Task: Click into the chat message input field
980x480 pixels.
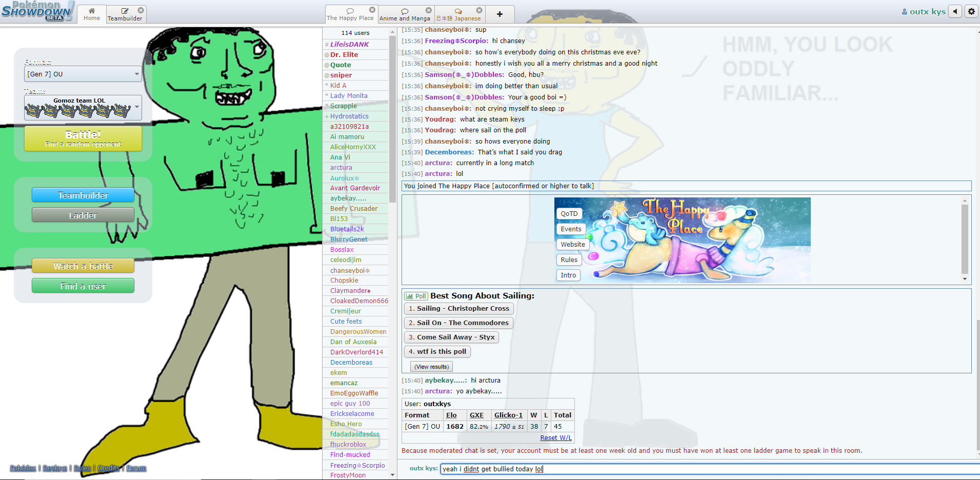Action: 710,469
